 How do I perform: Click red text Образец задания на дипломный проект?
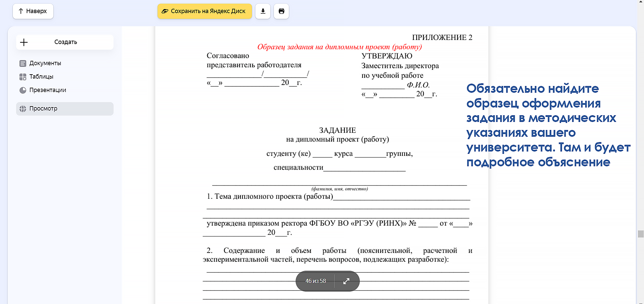(x=339, y=47)
